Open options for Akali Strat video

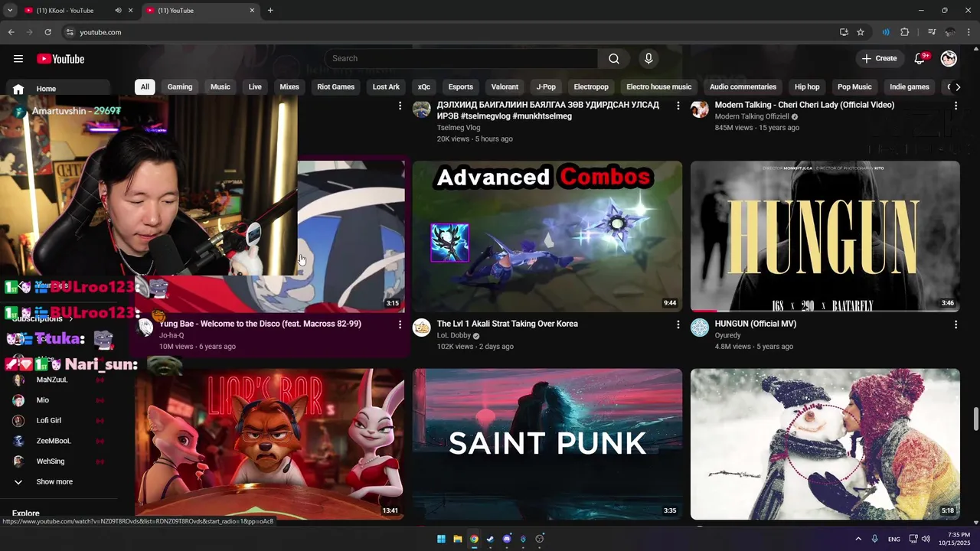click(678, 324)
